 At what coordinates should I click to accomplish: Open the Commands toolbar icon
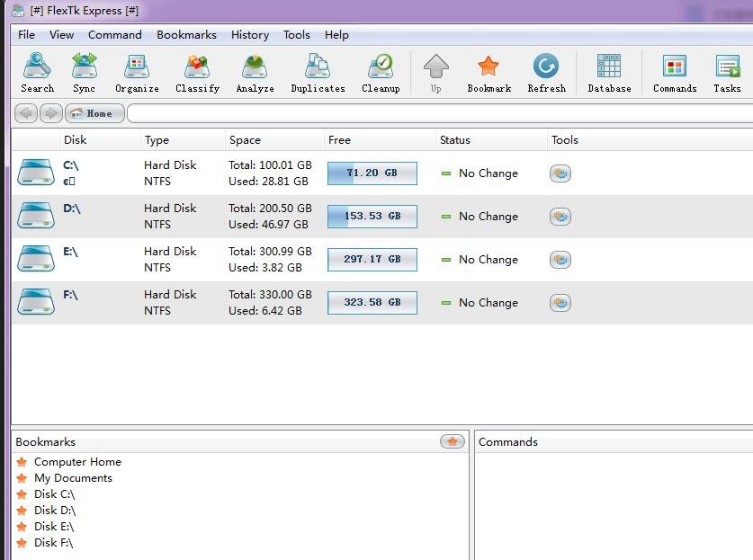pyautogui.click(x=675, y=73)
